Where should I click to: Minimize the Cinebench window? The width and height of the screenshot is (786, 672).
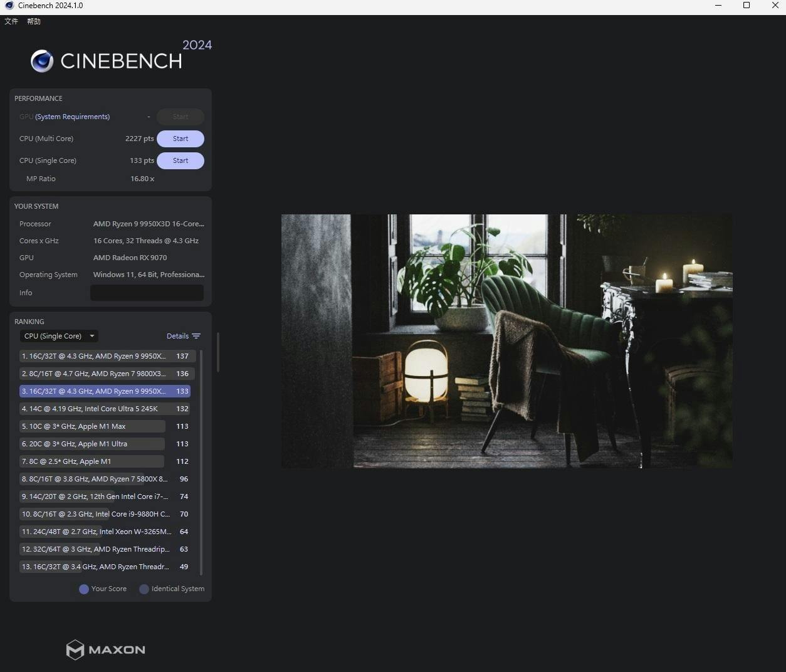tap(718, 6)
